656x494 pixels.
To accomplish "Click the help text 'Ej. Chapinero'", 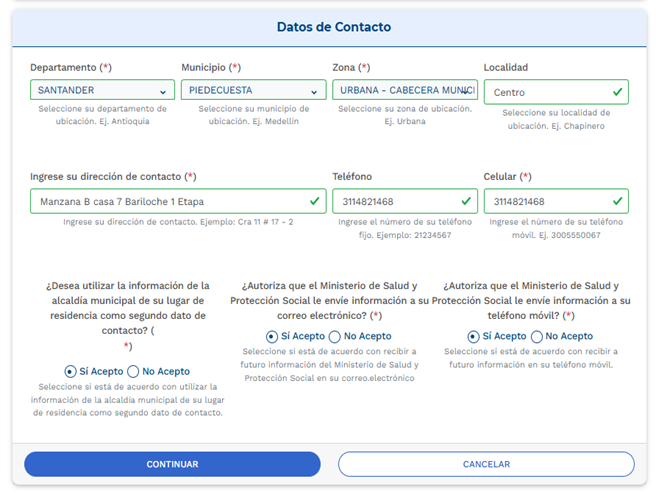I will (578, 126).
